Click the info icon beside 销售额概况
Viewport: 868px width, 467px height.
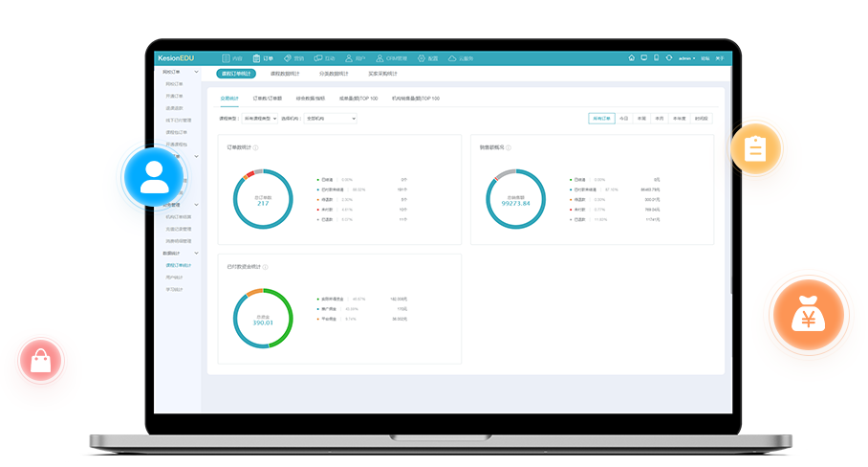point(509,147)
